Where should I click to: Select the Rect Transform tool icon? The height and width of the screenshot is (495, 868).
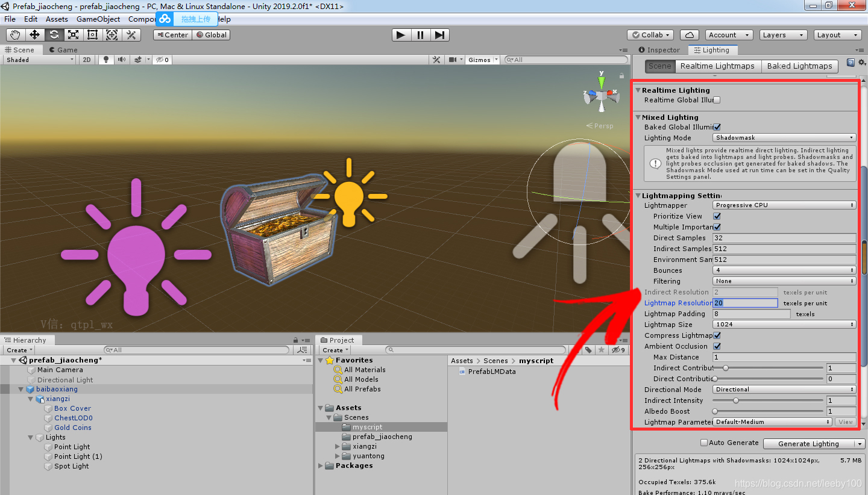[92, 35]
